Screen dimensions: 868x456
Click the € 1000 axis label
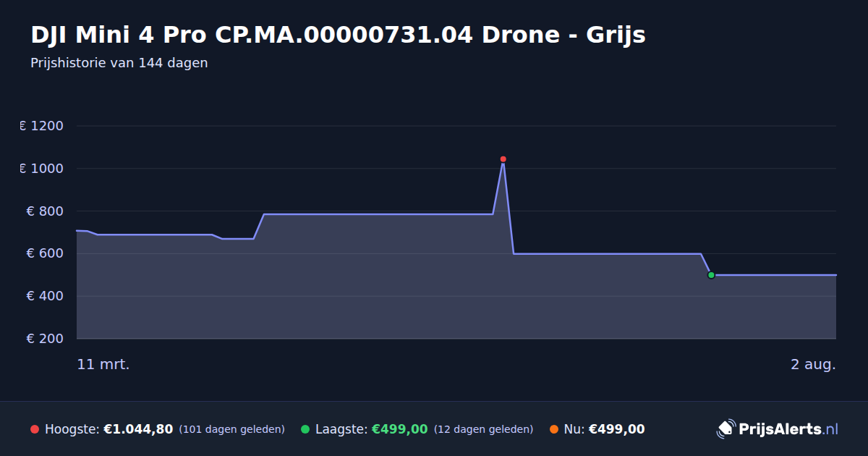(x=41, y=169)
